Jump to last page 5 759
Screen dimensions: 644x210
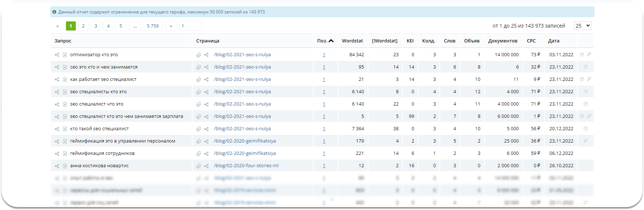pos(153,26)
